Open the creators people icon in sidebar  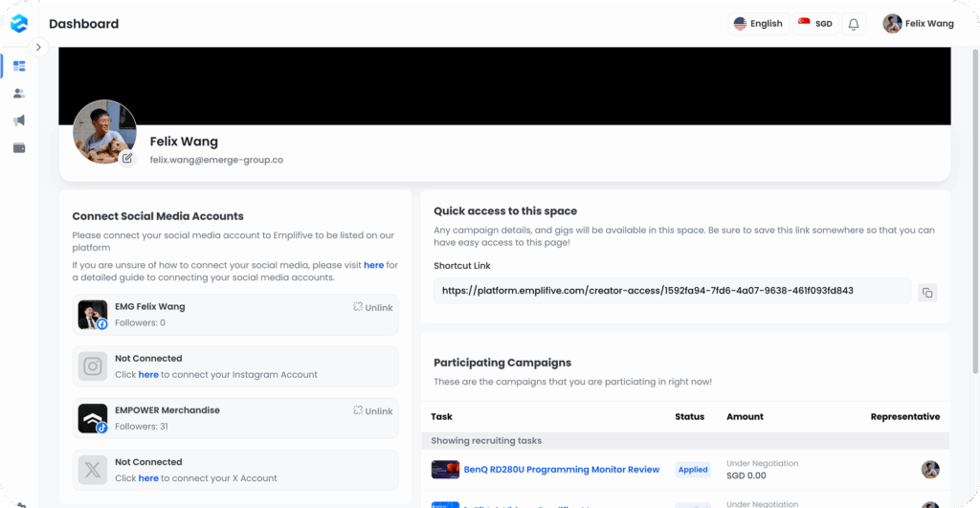click(19, 94)
